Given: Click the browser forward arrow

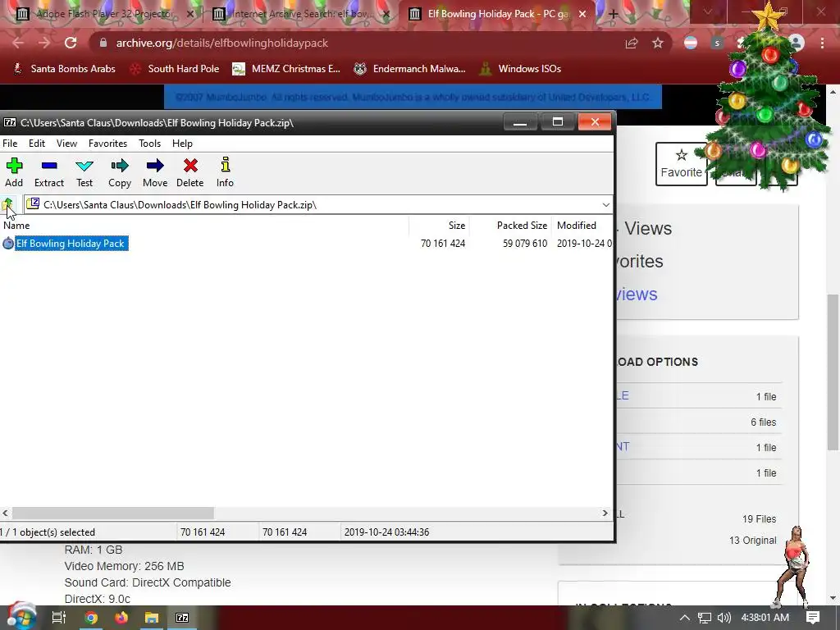Looking at the screenshot, I should [x=44, y=43].
